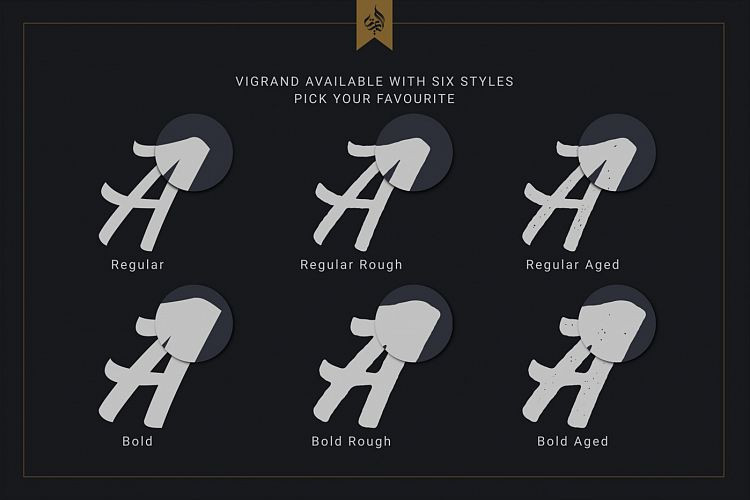Screen dimensions: 750x500
Task: Click the "Bold" label text
Action: point(138,441)
